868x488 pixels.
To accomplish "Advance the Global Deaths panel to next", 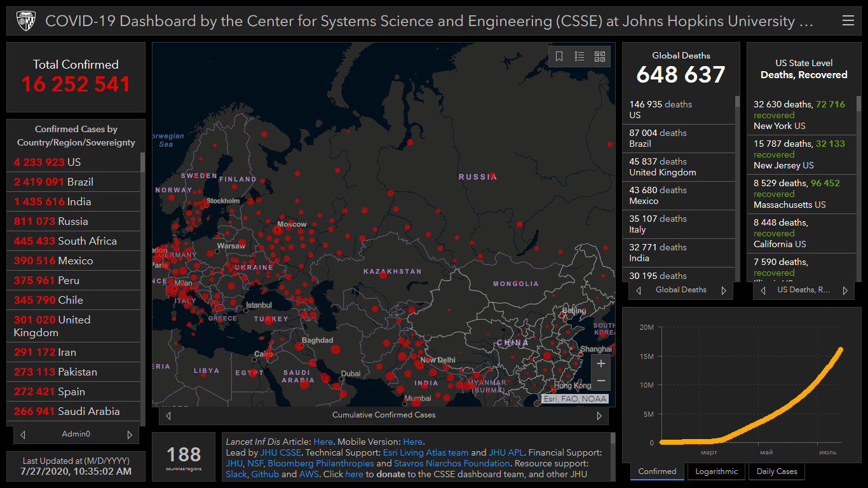I will tap(723, 290).
